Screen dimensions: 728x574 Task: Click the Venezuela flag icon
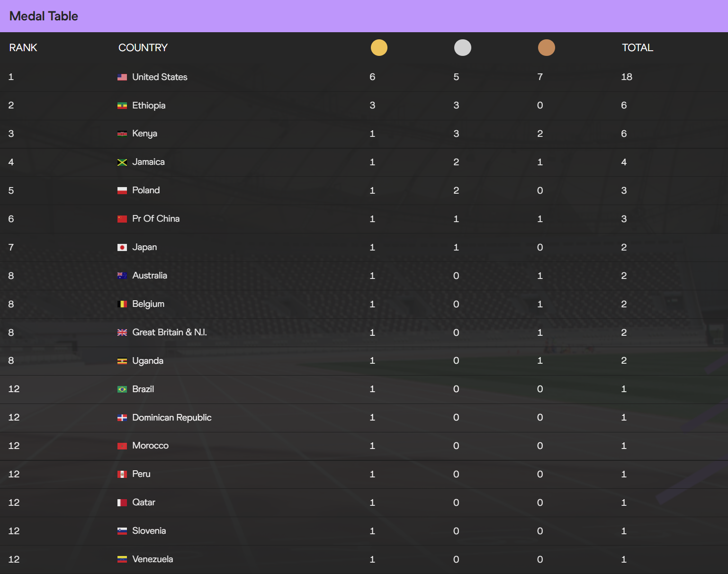[122, 559]
